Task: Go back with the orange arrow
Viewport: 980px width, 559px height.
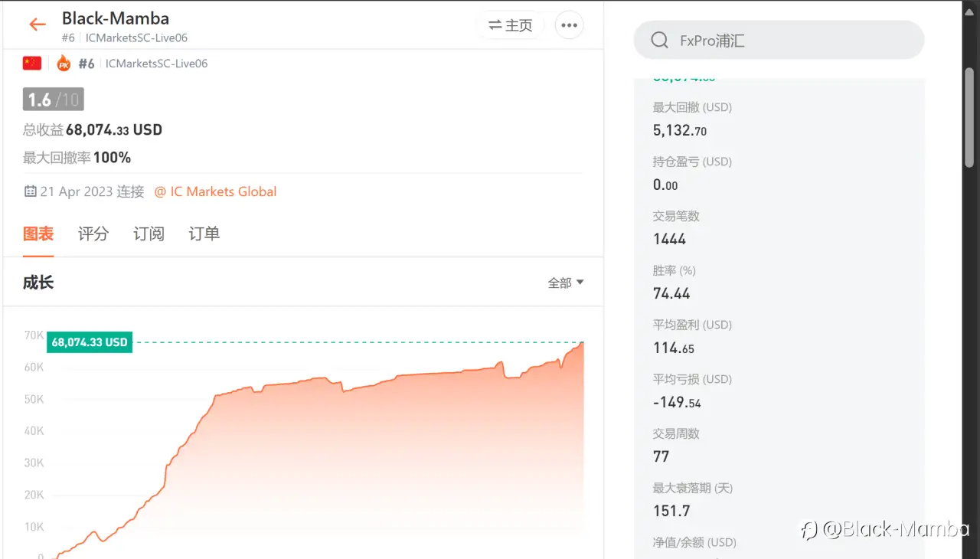Action: point(38,25)
